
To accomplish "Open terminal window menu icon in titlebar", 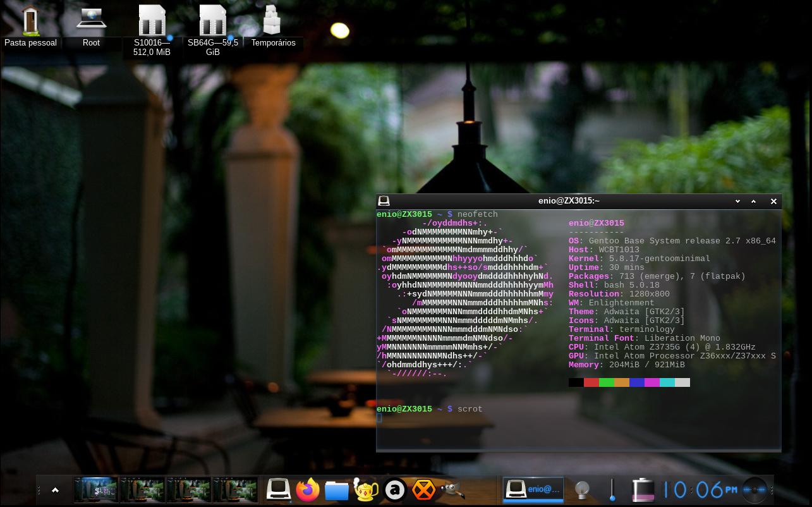I will [x=384, y=201].
